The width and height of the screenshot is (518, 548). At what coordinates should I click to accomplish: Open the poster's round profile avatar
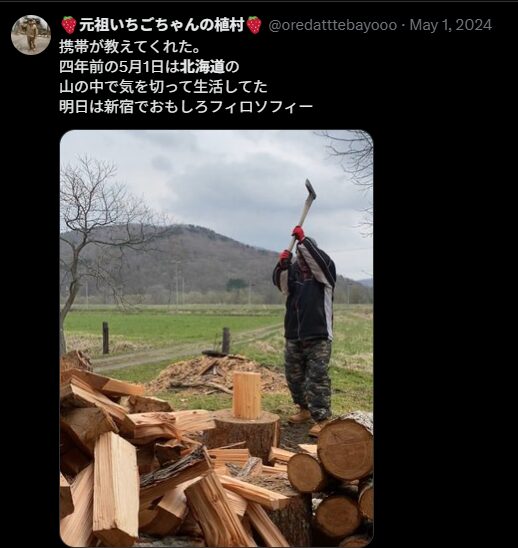tap(31, 35)
